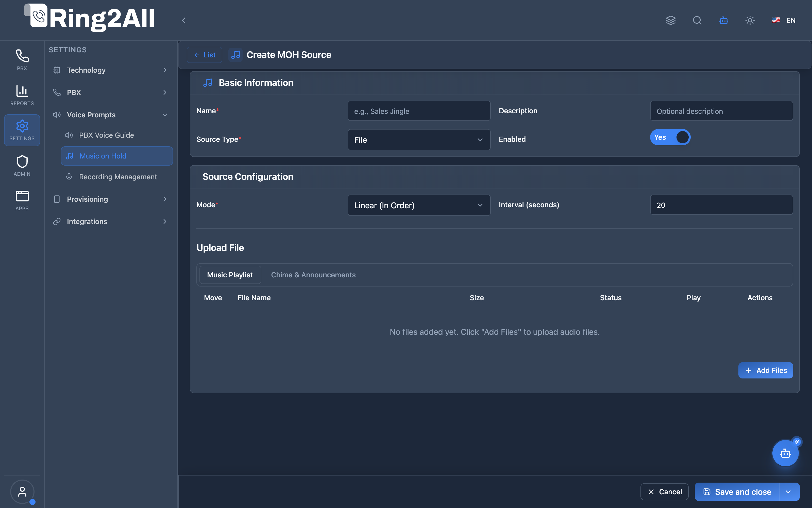Viewport: 812px width, 508px height.
Task: Select Music on Hold menu item
Action: coord(117,156)
